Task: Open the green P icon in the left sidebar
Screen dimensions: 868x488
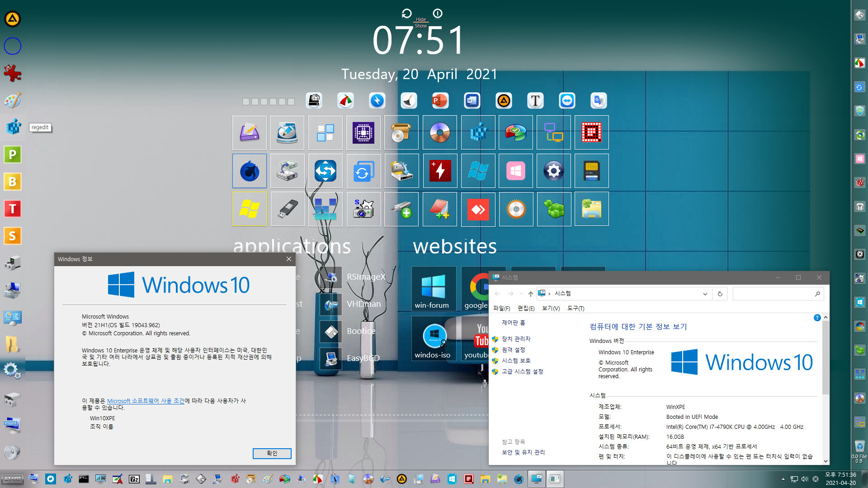Action: point(13,155)
